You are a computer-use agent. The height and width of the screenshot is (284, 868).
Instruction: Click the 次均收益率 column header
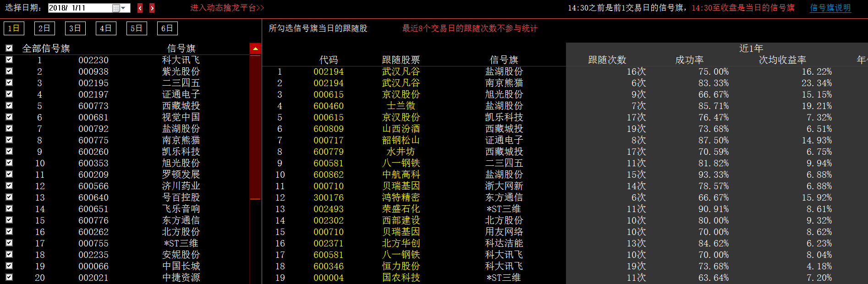(782, 60)
